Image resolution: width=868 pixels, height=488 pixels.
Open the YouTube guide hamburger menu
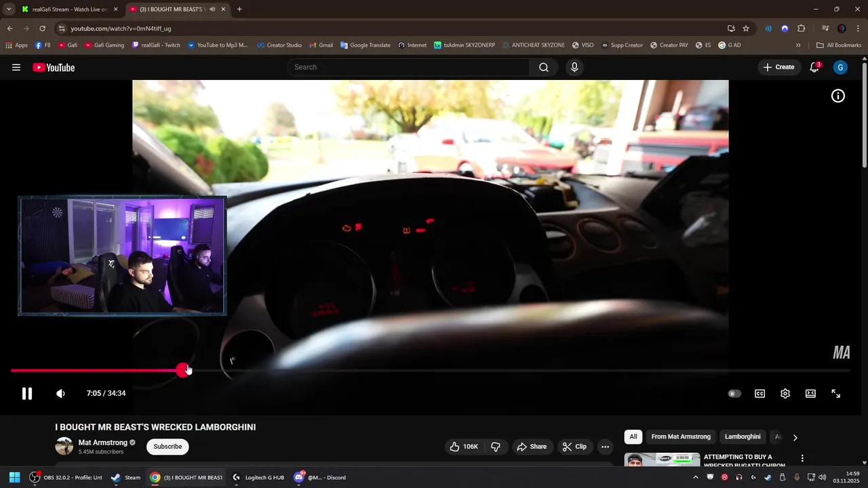[16, 67]
